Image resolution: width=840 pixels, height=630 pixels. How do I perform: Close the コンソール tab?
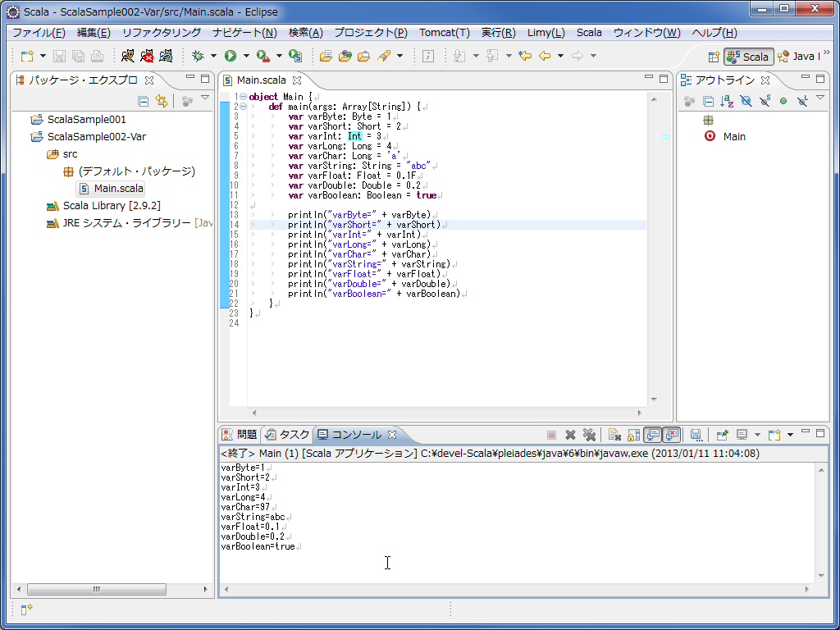click(392, 435)
